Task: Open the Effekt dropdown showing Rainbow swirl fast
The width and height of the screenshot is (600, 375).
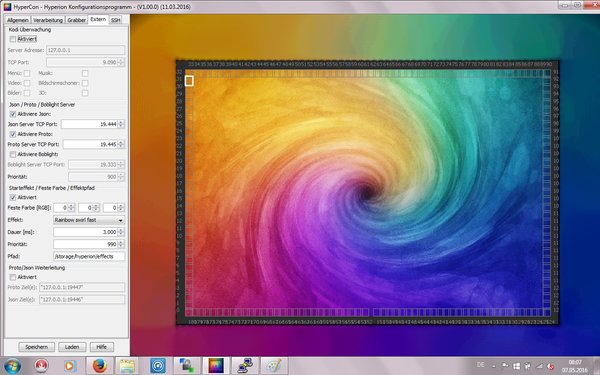Action: pyautogui.click(x=89, y=220)
